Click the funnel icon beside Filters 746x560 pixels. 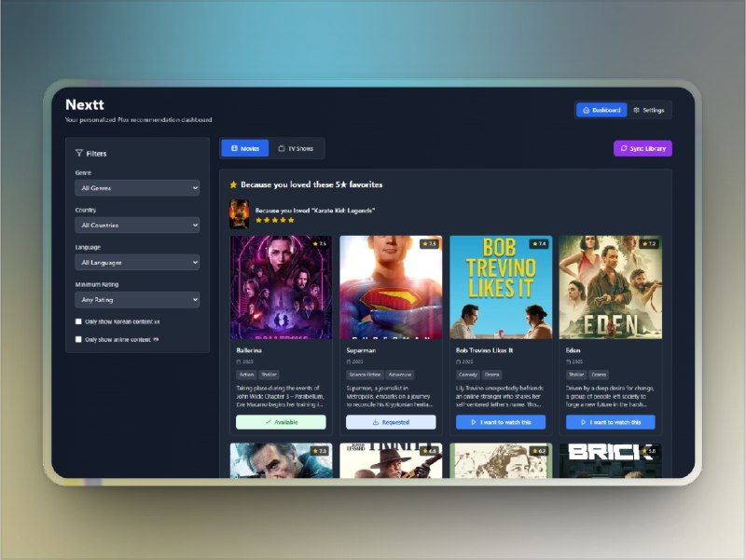[x=78, y=153]
